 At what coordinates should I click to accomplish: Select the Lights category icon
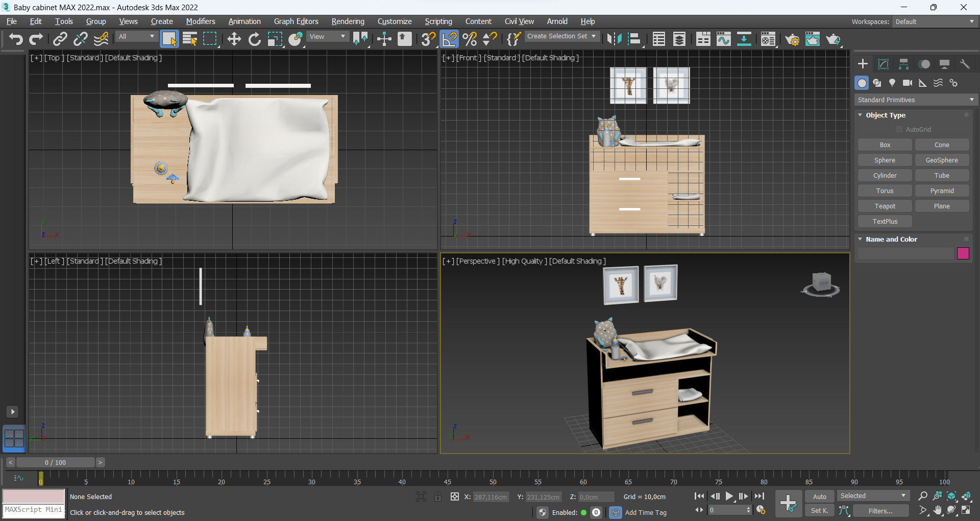pos(892,83)
